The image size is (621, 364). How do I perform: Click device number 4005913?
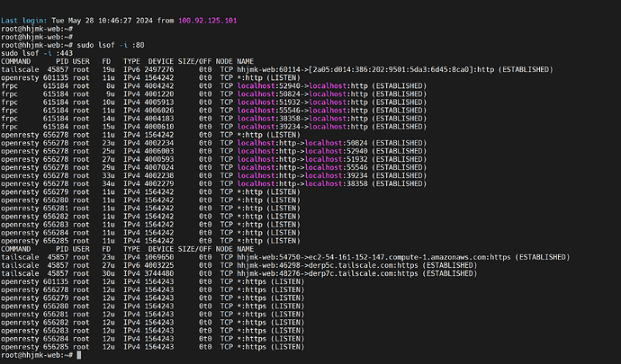(158, 102)
